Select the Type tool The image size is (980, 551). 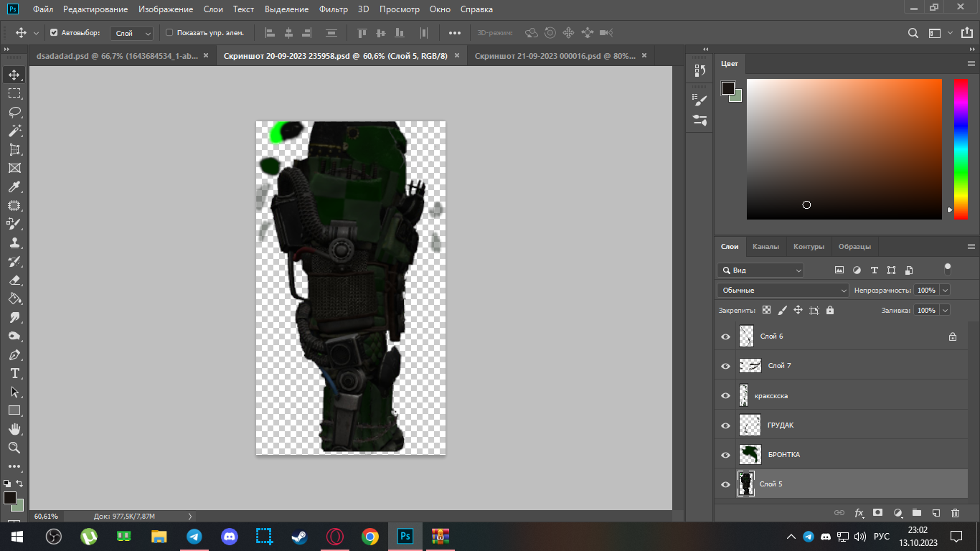pos(14,373)
